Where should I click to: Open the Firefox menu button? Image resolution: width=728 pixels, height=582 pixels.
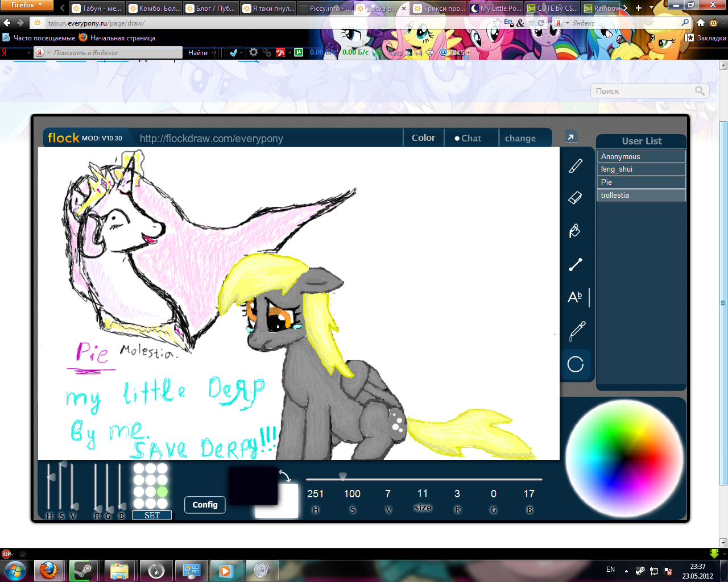(27, 5)
